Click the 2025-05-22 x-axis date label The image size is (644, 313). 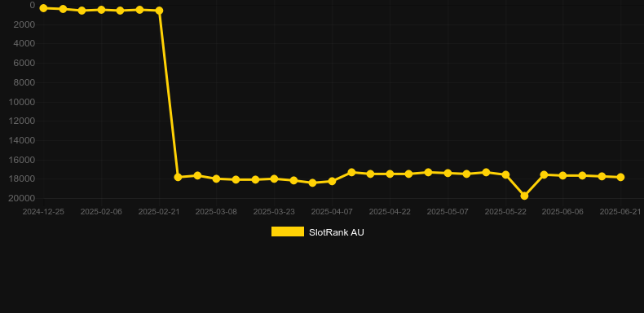pos(505,212)
